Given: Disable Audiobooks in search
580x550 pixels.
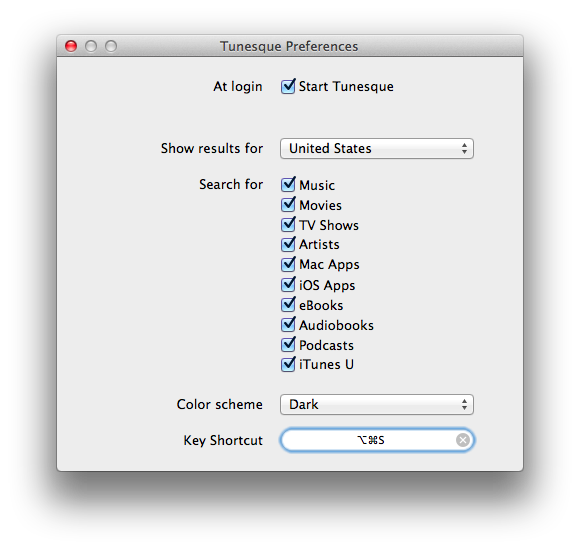Looking at the screenshot, I should (x=288, y=324).
